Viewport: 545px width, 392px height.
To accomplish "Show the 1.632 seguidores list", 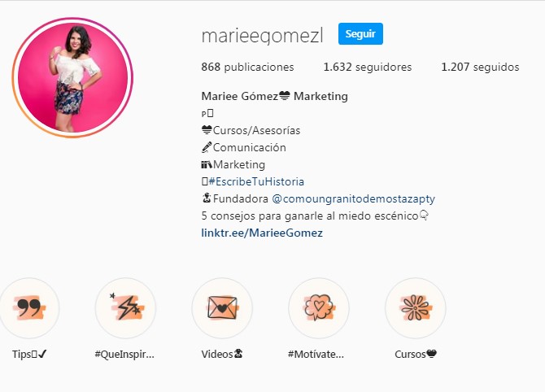I will coord(368,67).
